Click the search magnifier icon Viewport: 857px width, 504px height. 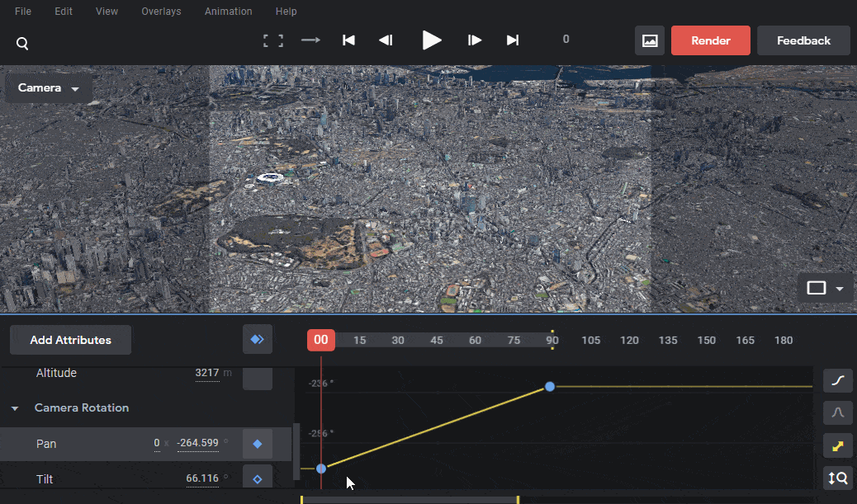click(21, 43)
